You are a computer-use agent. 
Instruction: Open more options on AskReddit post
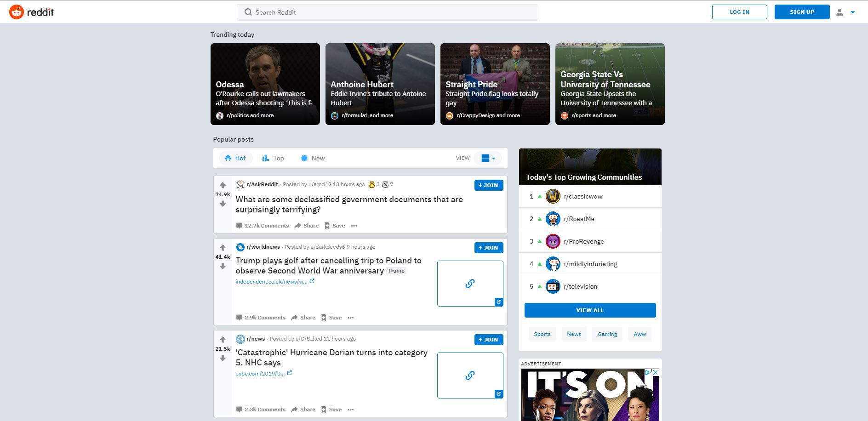354,226
